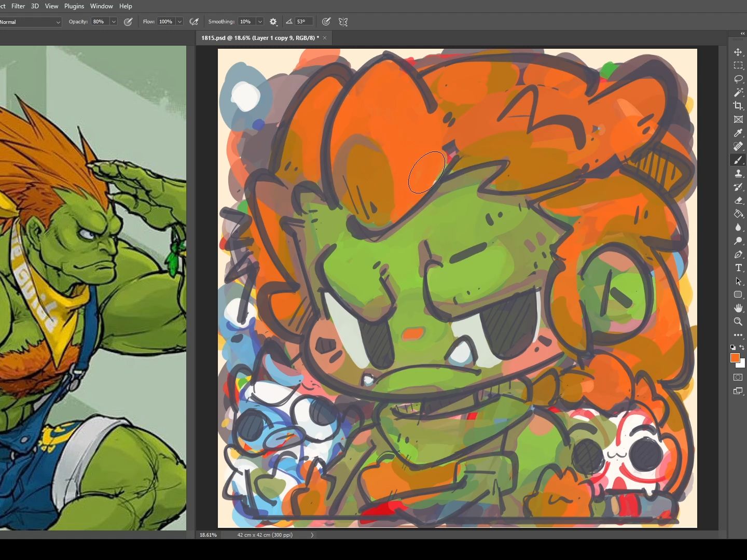The width and height of the screenshot is (747, 560).
Task: Open the Help menu
Action: pyautogui.click(x=126, y=6)
